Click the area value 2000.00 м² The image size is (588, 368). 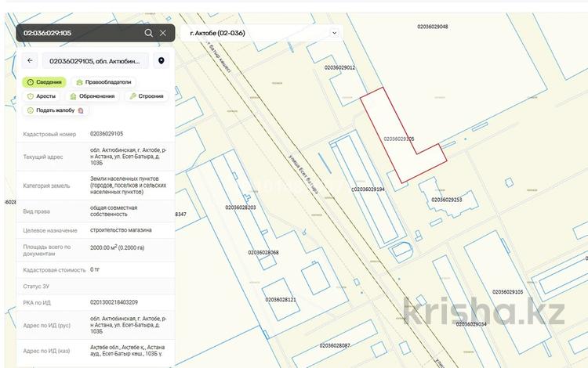(118, 247)
